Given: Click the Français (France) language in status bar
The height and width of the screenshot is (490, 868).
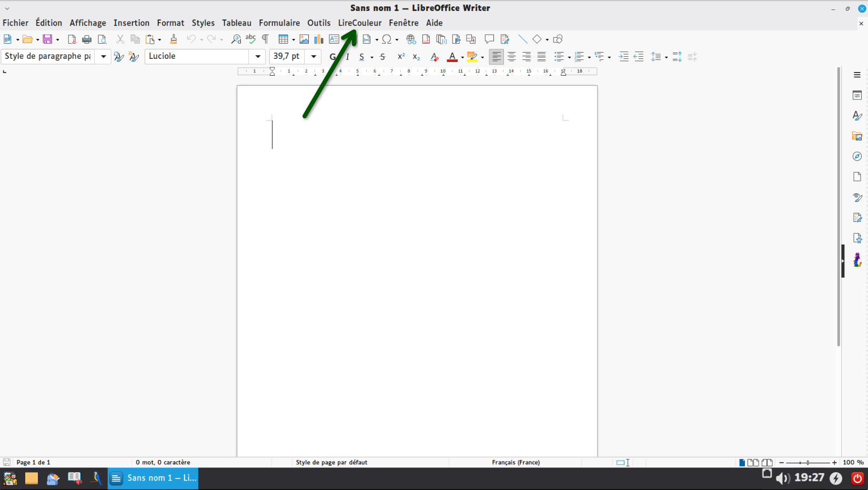Looking at the screenshot, I should click(x=516, y=463).
